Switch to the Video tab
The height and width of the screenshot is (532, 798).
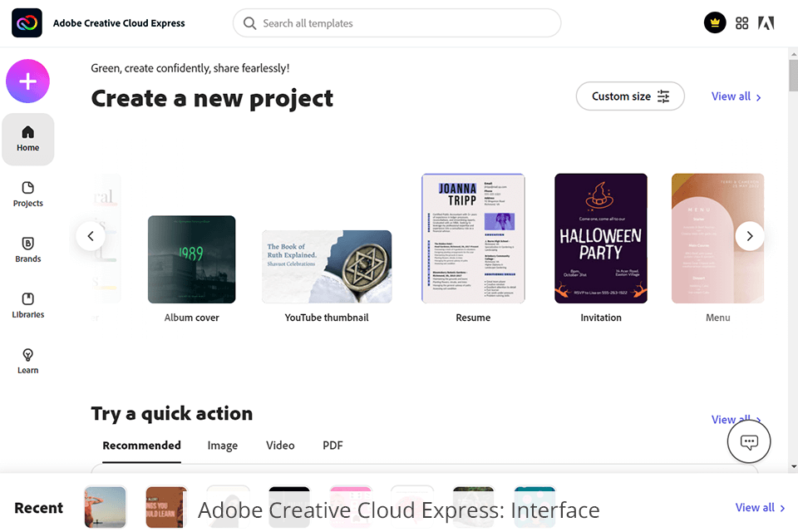[280, 446]
